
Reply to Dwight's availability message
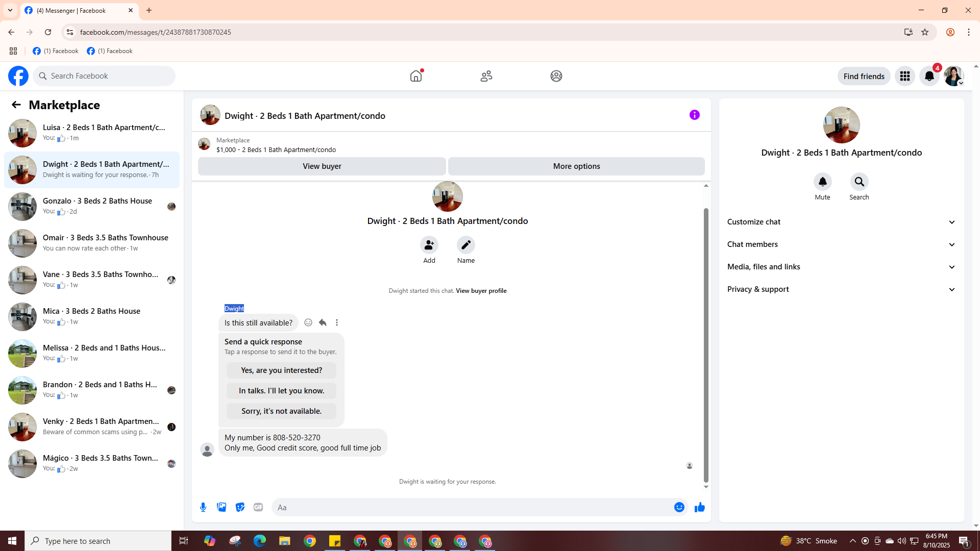pyautogui.click(x=323, y=322)
